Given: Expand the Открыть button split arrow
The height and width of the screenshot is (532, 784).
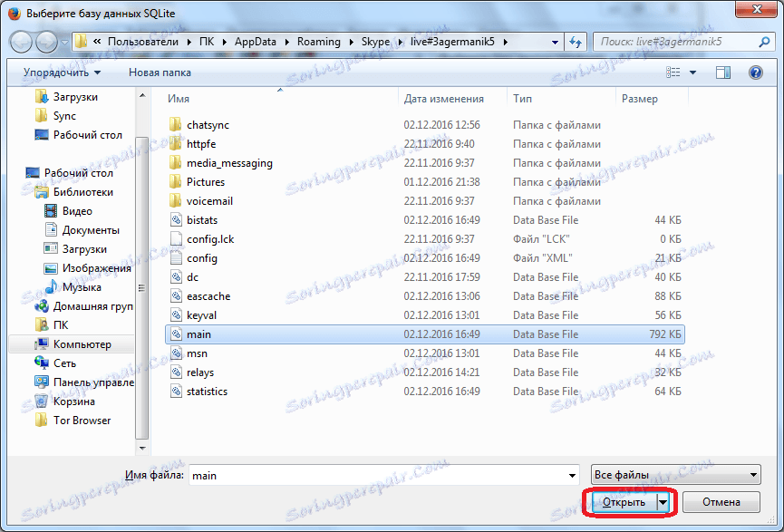Looking at the screenshot, I should click(663, 502).
